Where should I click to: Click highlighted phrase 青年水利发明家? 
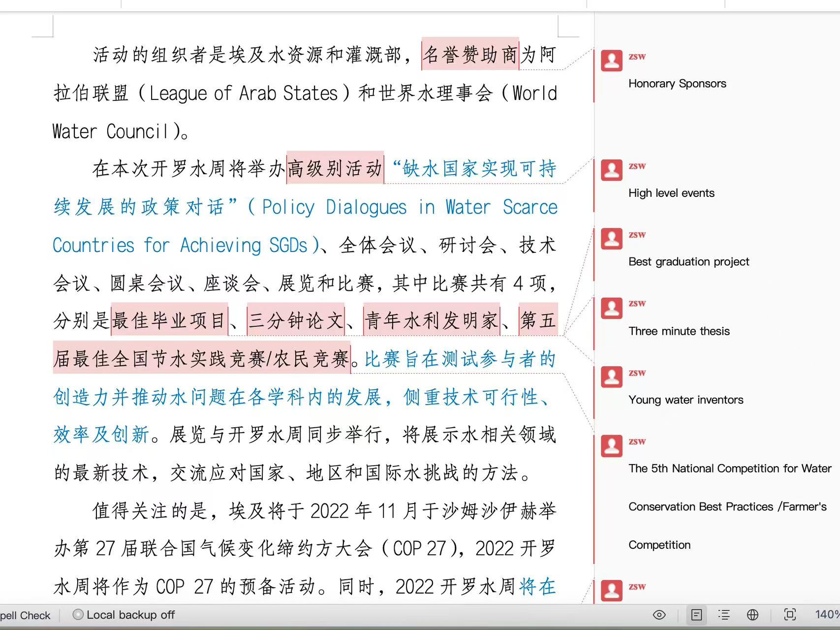pos(432,320)
